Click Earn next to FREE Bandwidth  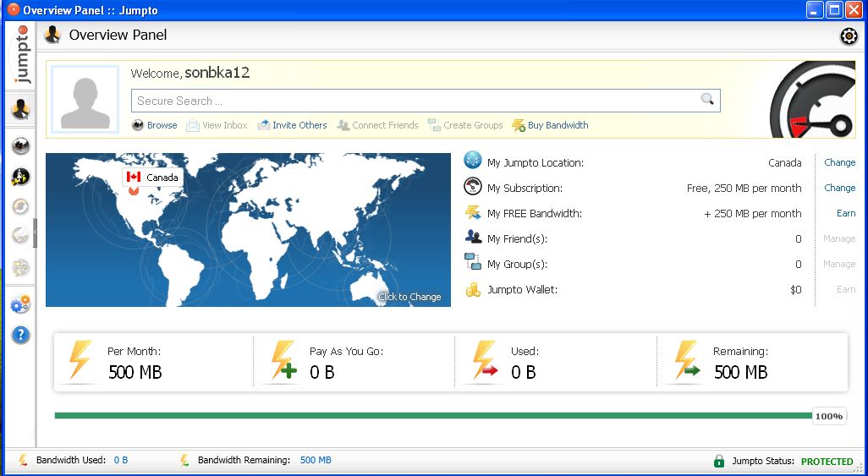846,213
